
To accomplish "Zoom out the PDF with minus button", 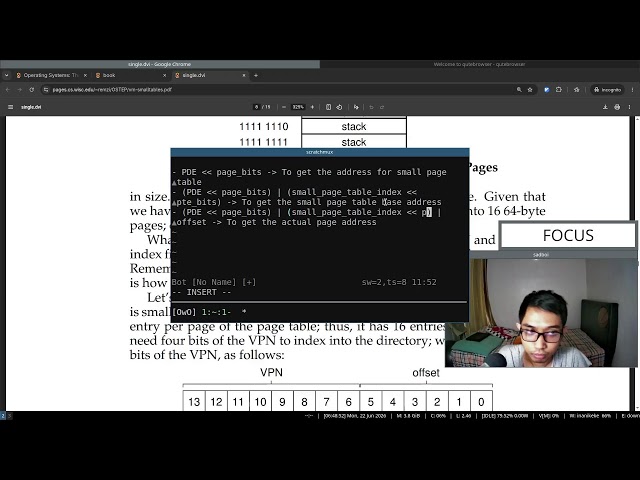I will pyautogui.click(x=284, y=107).
